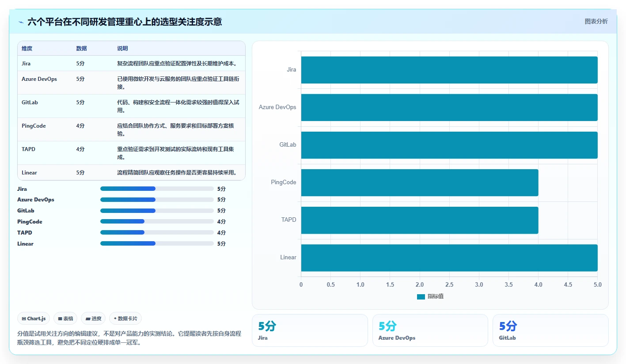The image size is (626, 364).
Task: Click the Chart.js tag chip
Action: (x=34, y=318)
